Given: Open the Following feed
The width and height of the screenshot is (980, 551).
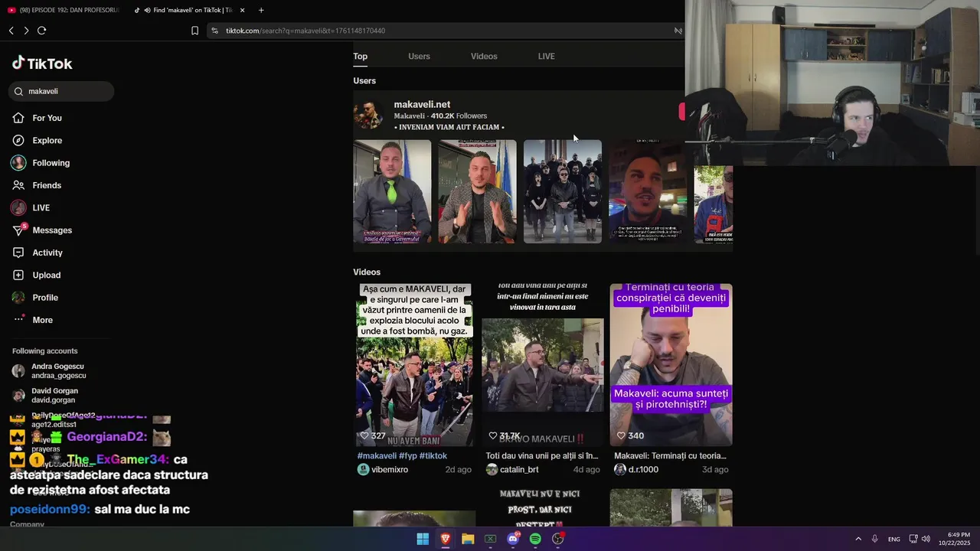Looking at the screenshot, I should point(51,163).
